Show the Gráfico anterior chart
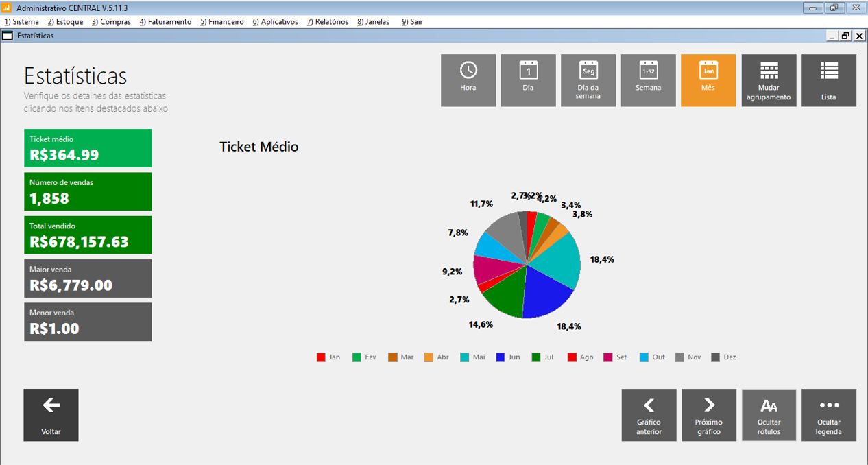This screenshot has width=868, height=465. (x=649, y=415)
